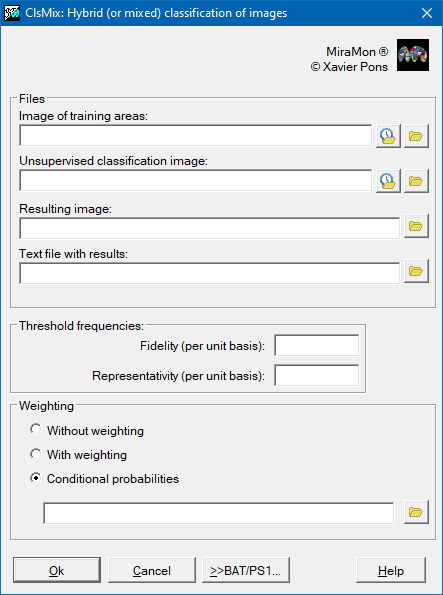Browse folder for conditional probabilities file

point(416,512)
